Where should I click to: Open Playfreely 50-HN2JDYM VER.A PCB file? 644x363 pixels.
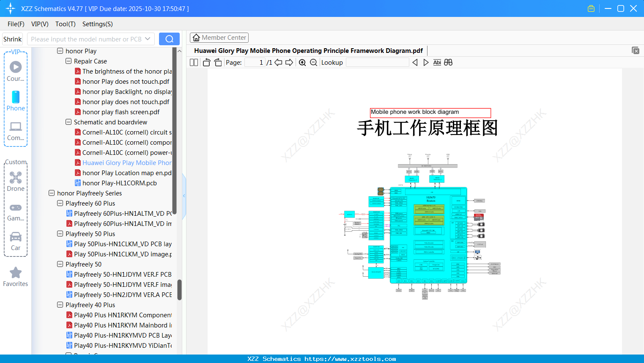tap(119, 294)
